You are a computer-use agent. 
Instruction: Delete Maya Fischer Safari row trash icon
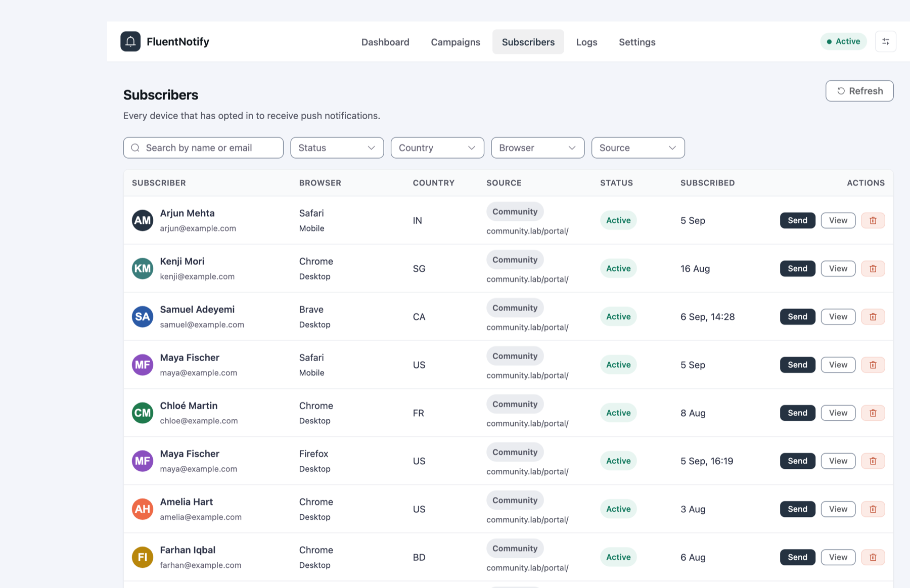click(x=873, y=365)
